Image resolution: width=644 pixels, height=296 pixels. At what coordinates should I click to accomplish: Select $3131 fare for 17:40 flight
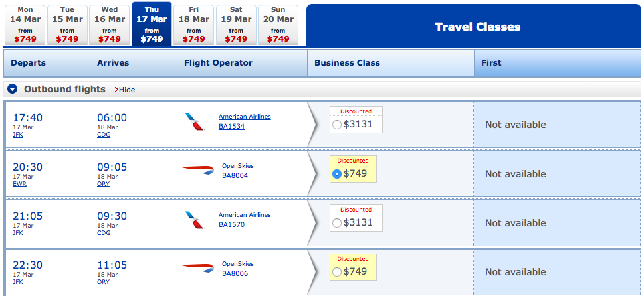click(336, 125)
